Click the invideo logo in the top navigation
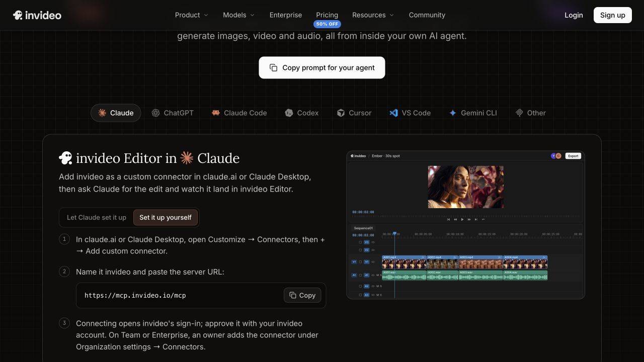This screenshot has width=644, height=362. point(37,15)
